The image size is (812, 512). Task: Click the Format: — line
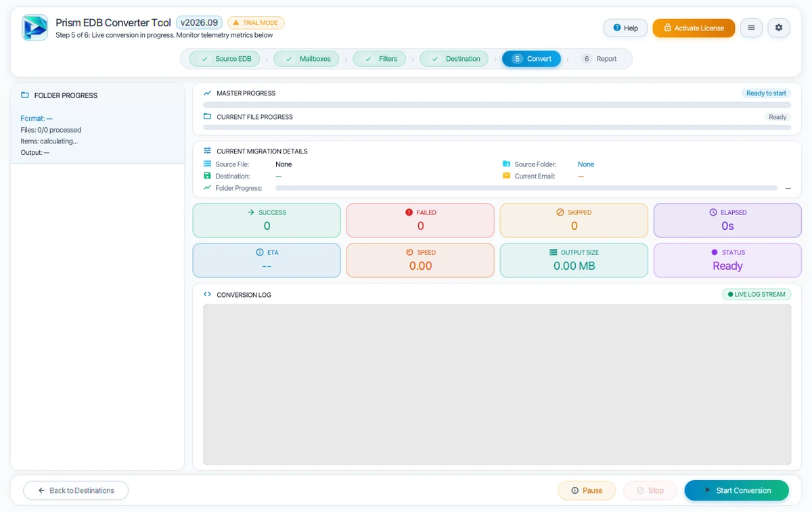(37, 118)
